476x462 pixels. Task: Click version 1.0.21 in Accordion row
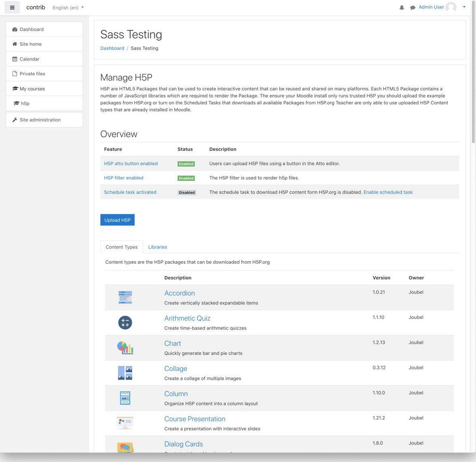pos(378,292)
